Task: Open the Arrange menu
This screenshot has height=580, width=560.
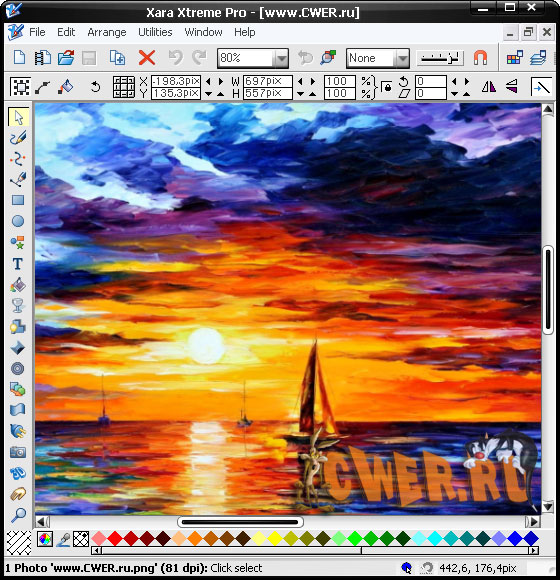Action: (107, 32)
